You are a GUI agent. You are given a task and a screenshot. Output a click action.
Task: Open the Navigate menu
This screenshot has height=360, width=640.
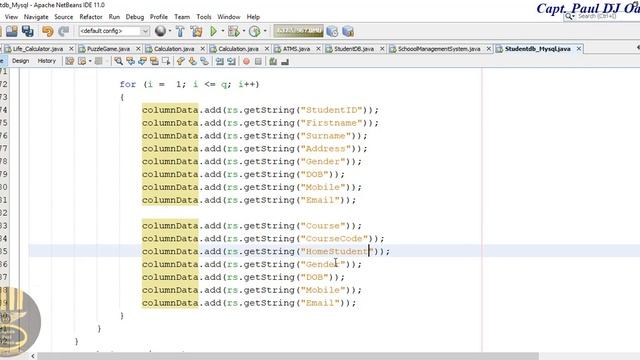pos(36,17)
